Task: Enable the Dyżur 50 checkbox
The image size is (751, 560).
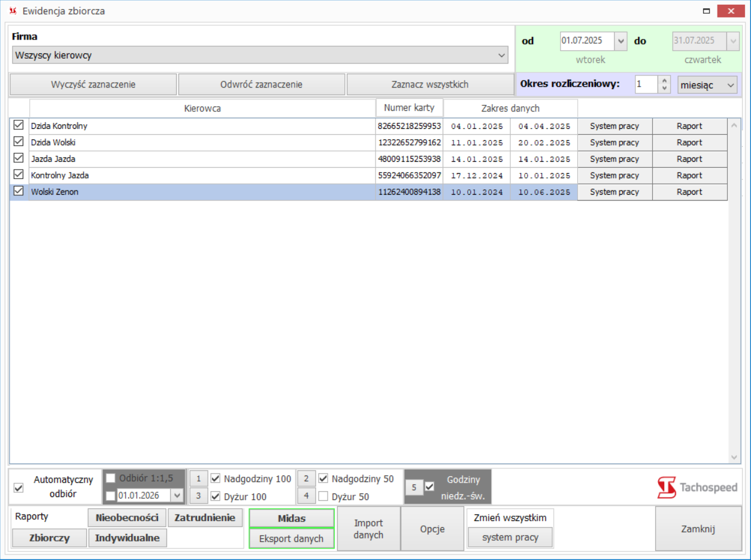Action: point(323,496)
